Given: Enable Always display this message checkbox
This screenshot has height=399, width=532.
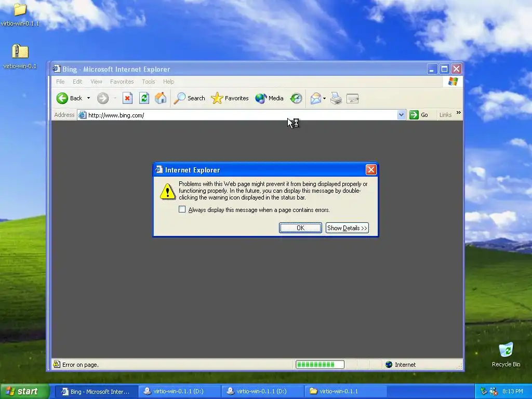Looking at the screenshot, I should point(182,209).
